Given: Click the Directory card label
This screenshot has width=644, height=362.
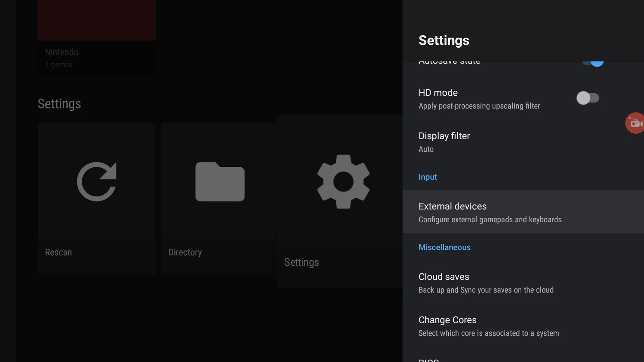Looking at the screenshot, I should 185,252.
